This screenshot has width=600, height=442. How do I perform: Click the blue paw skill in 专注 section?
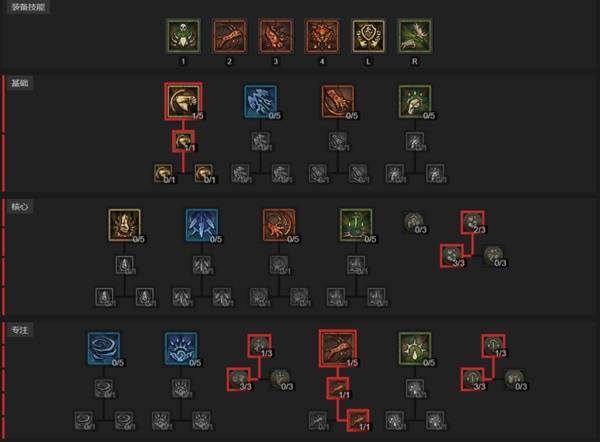click(x=181, y=348)
